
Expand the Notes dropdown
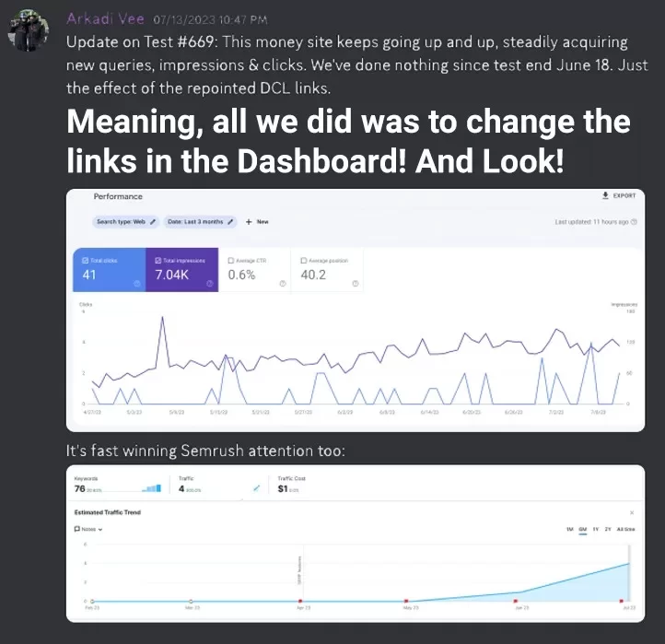click(88, 530)
